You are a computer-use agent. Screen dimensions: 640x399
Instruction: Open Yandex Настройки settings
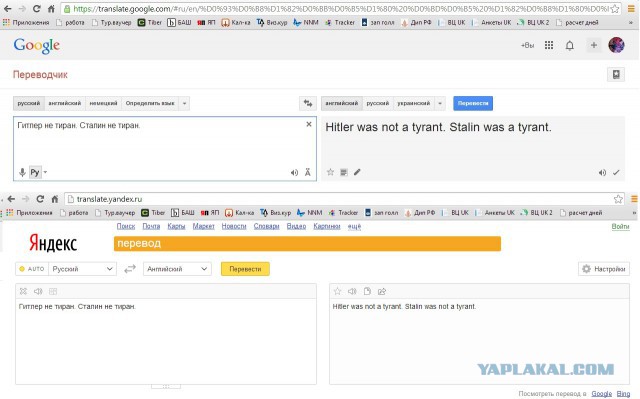(604, 269)
